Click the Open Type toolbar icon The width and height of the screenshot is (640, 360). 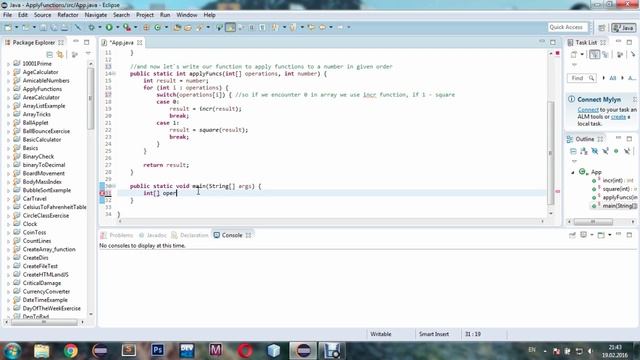tap(177, 27)
